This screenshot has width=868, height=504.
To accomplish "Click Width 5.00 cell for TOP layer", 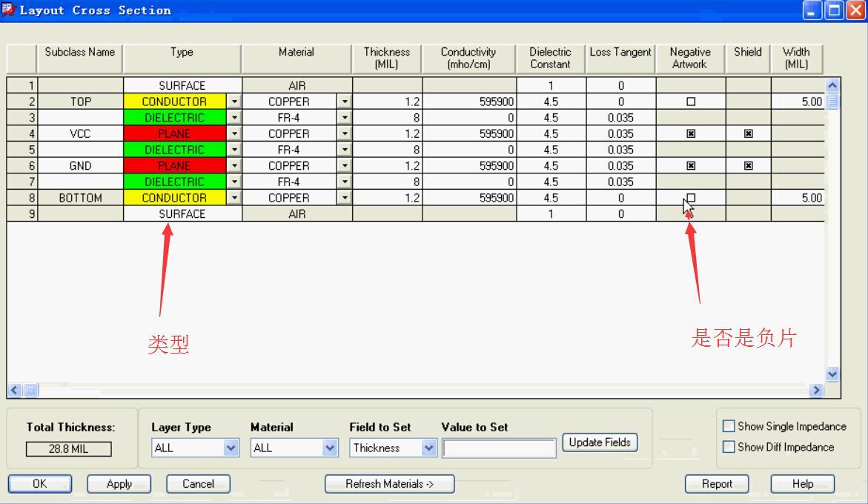I will 798,102.
